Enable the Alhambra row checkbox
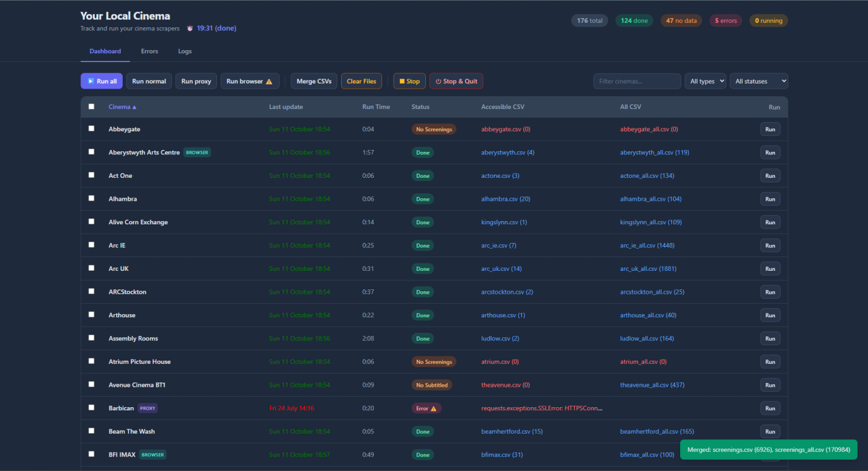Viewport: 868px width, 471px height. pos(92,198)
